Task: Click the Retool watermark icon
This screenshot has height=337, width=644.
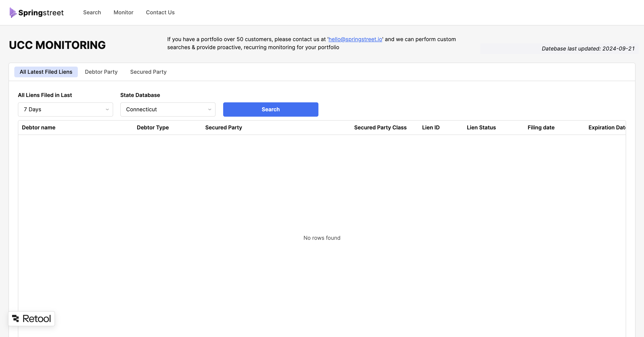Action: (16, 318)
